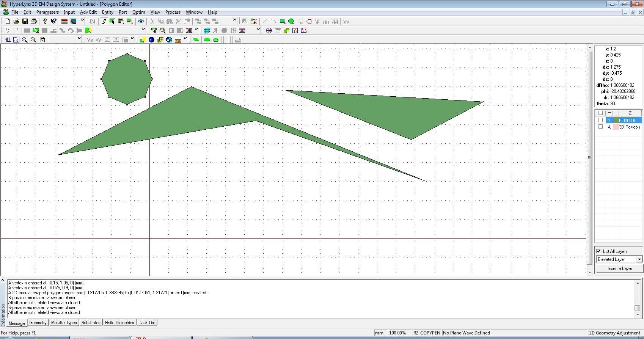This screenshot has width=644, height=339.
Task: Expand the Vs toolbar overflow chevron
Action: coord(132,38)
